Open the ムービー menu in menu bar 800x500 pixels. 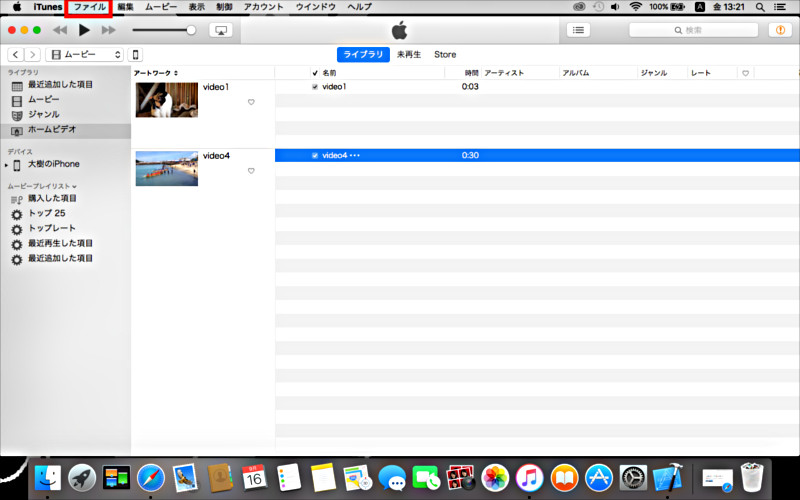[x=161, y=7]
